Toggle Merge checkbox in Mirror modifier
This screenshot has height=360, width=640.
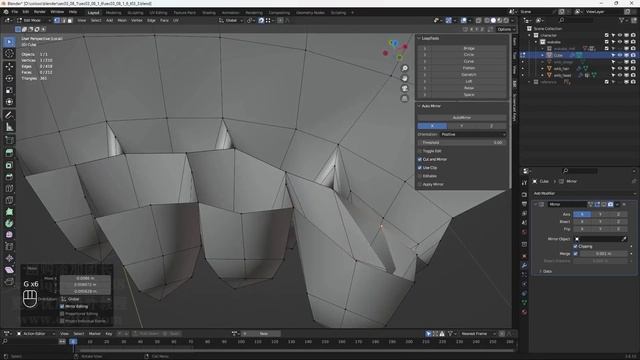pyautogui.click(x=576, y=253)
